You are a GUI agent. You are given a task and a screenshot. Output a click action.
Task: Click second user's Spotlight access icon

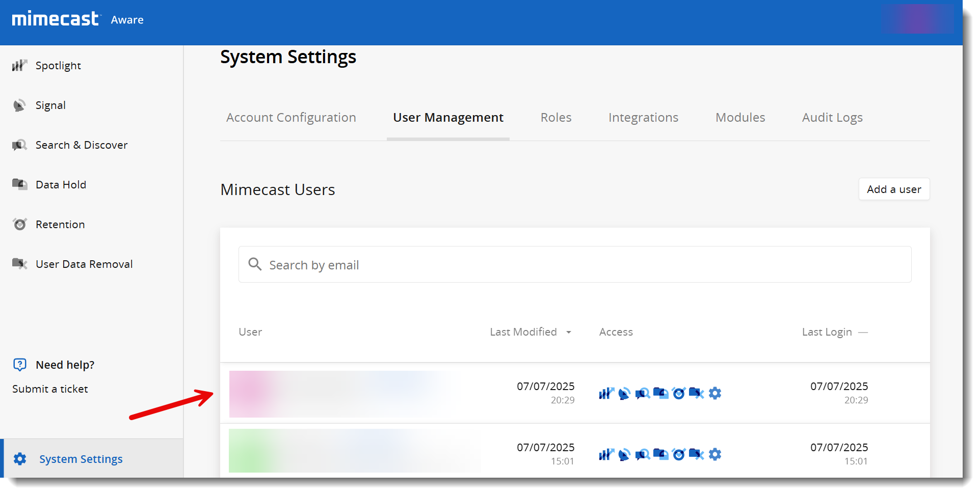click(606, 454)
